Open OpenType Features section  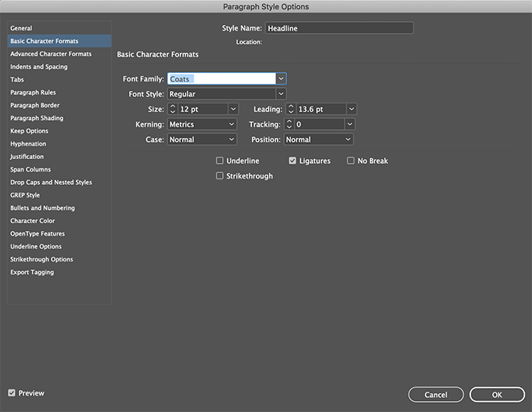59,233
